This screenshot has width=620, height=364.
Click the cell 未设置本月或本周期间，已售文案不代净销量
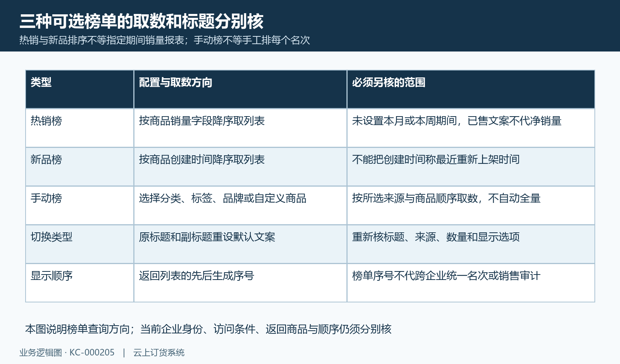tap(471, 128)
